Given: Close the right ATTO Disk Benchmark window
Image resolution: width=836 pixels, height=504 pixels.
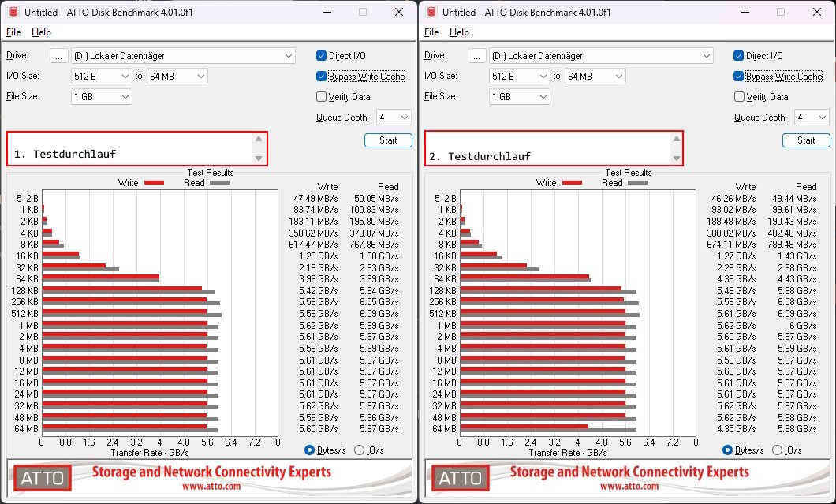Looking at the screenshot, I should click(817, 12).
